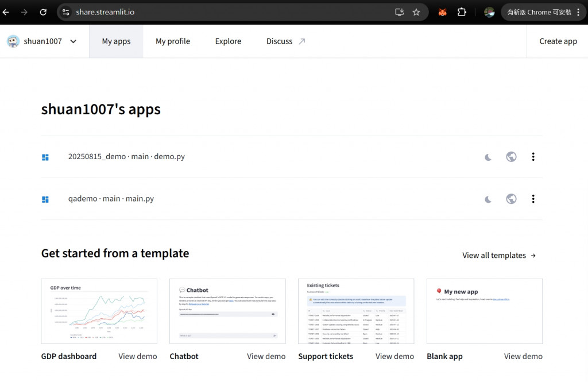The height and width of the screenshot is (382, 588).
Task: Click the app icon of qademo
Action: click(45, 199)
